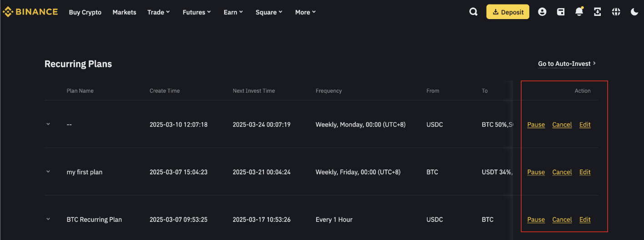Toggle dark mode with moon icon
644x240 pixels.
click(634, 12)
